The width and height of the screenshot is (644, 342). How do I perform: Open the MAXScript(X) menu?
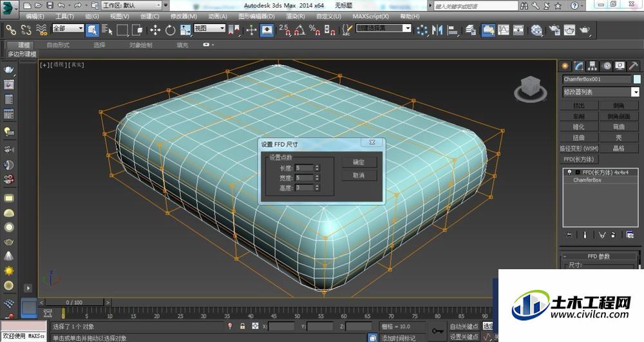(370, 16)
